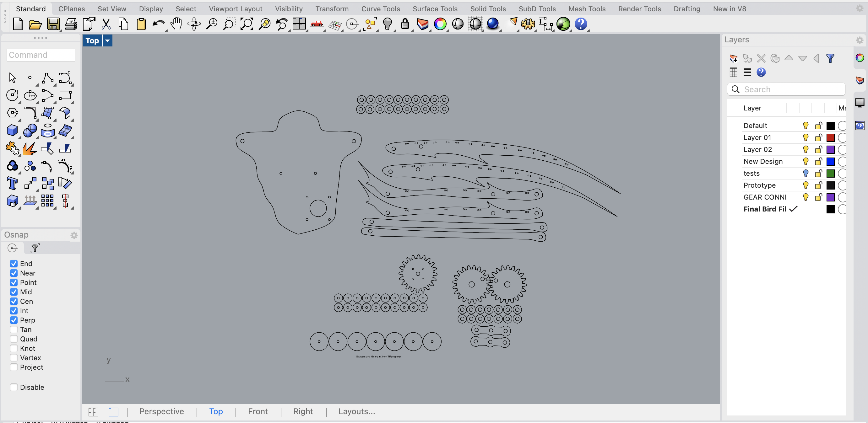Viewport: 868px width, 423px height.
Task: Select the Rotate View tool
Action: [x=194, y=24]
